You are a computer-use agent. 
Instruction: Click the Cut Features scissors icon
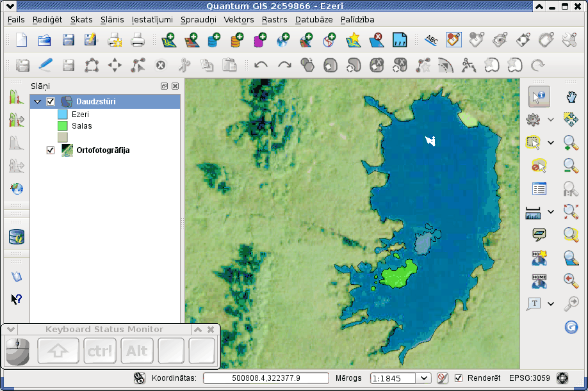coord(184,65)
